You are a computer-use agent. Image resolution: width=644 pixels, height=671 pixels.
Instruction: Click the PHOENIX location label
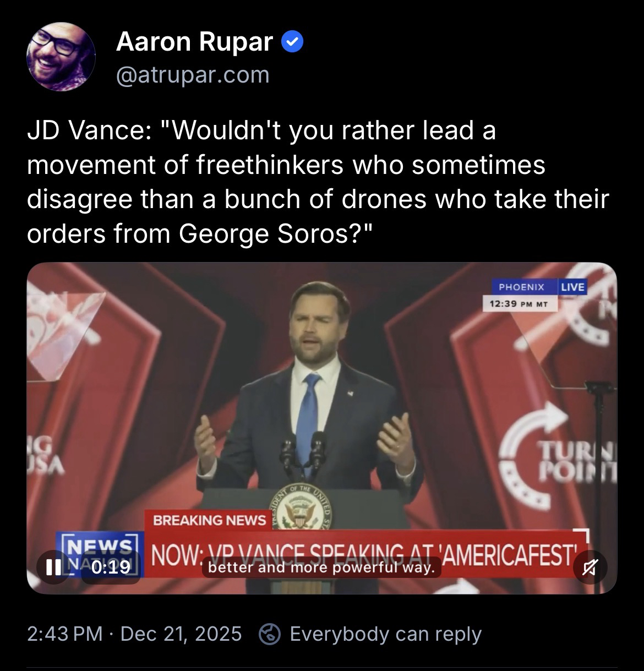tap(521, 287)
